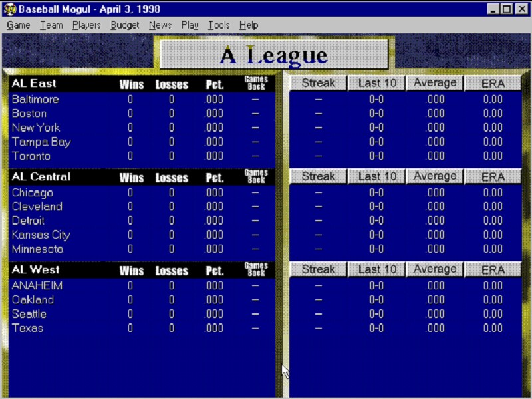Click the AL West ERA button

click(x=493, y=270)
